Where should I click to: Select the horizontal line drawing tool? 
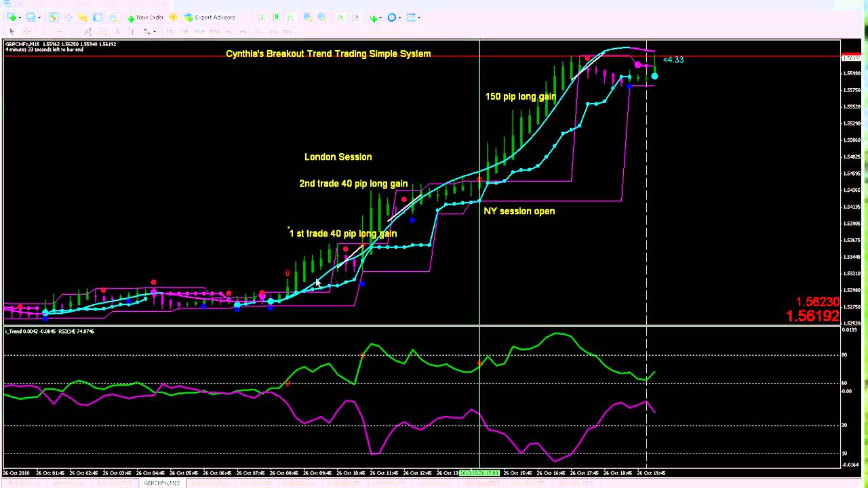coord(59,31)
